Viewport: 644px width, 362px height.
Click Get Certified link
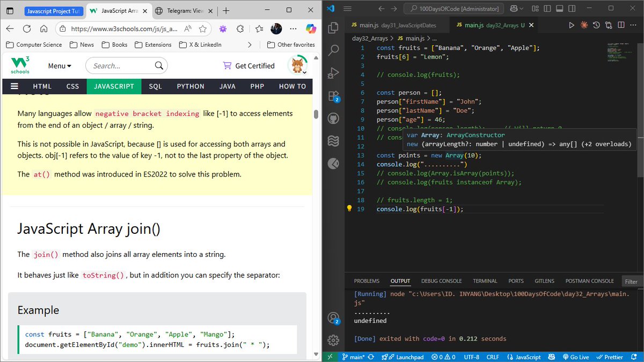[249, 66]
